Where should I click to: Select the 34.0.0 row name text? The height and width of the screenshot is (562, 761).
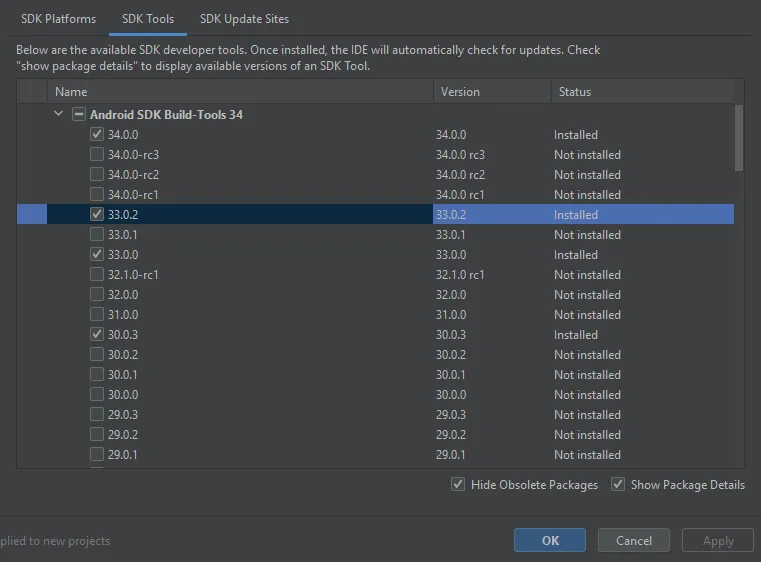[123, 134]
